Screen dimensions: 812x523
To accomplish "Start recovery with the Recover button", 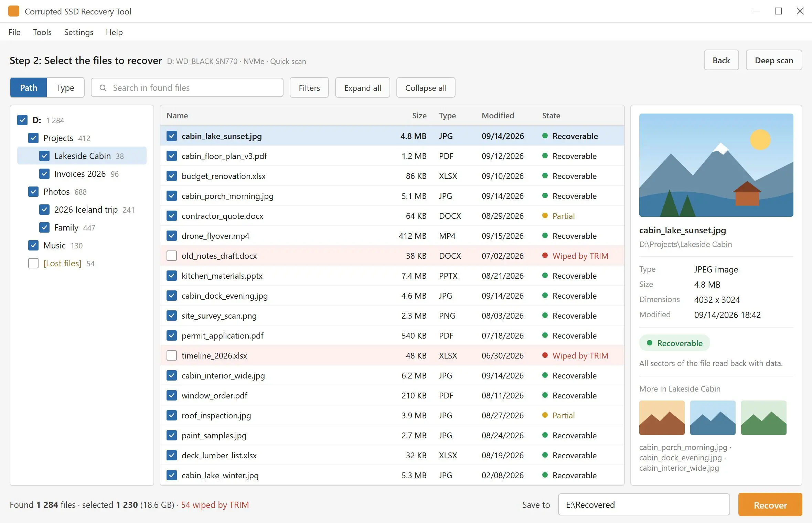I will point(770,504).
